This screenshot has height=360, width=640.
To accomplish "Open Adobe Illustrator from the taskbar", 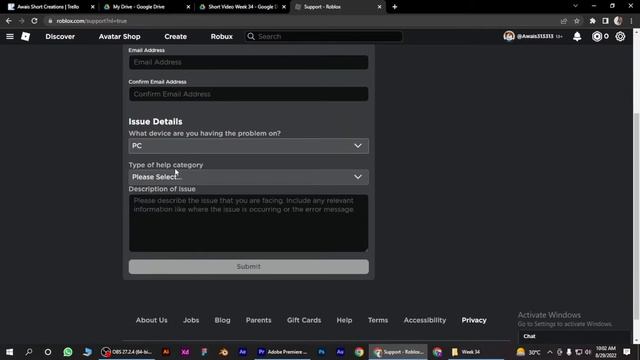I will tap(166, 352).
